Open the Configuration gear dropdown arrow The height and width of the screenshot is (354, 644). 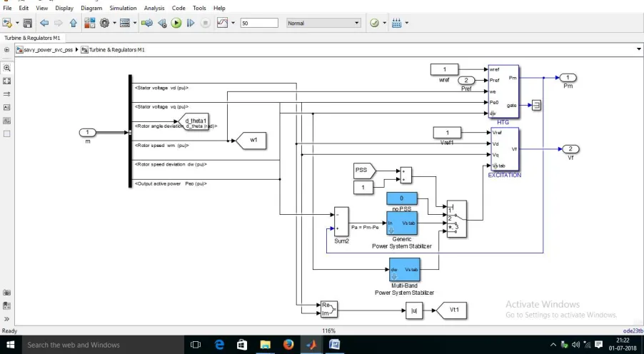(x=114, y=23)
